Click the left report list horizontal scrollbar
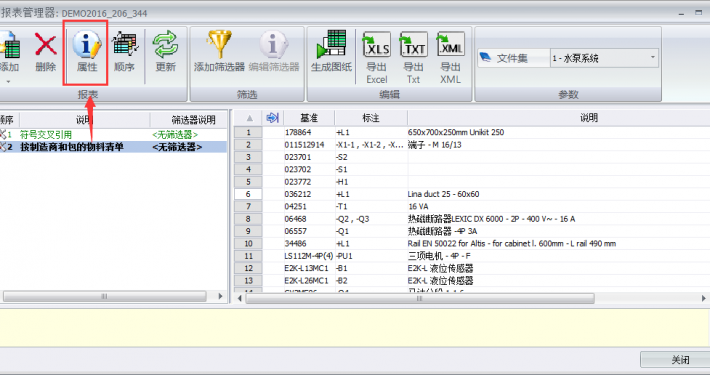This screenshot has height=375, width=710. (x=105, y=296)
